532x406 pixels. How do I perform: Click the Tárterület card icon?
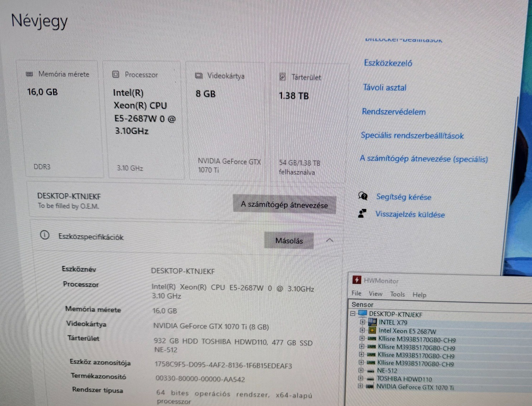pyautogui.click(x=283, y=77)
